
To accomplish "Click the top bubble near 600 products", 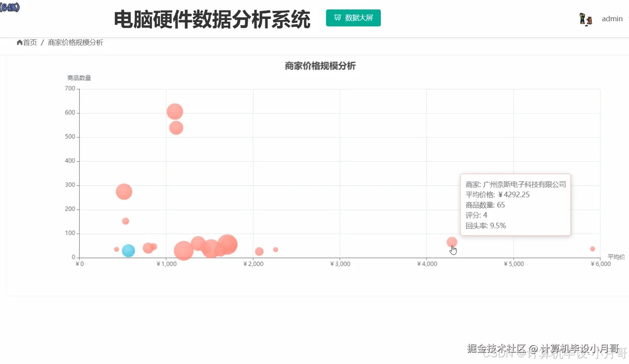I will pyautogui.click(x=175, y=111).
